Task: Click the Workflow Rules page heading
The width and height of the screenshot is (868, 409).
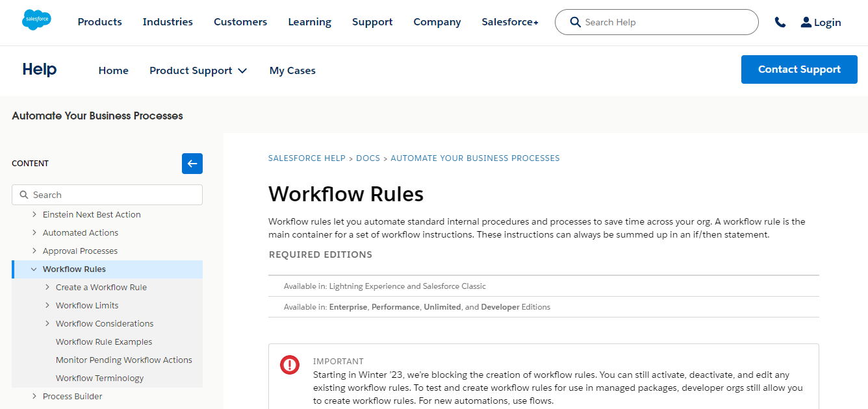Action: pyautogui.click(x=346, y=194)
